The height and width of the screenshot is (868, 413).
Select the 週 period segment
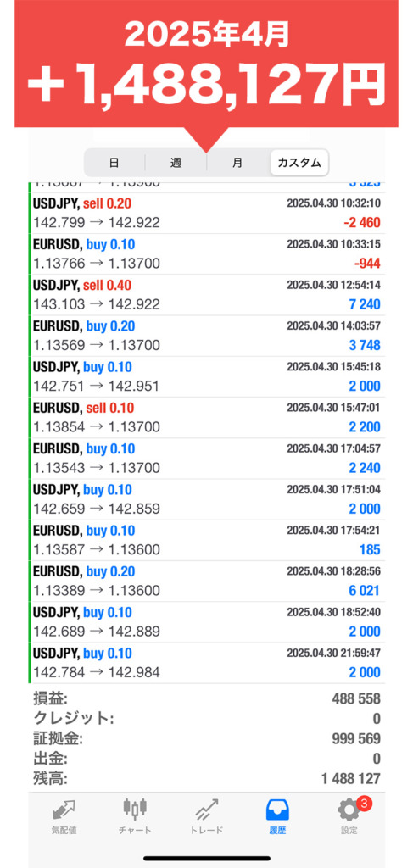[176, 163]
